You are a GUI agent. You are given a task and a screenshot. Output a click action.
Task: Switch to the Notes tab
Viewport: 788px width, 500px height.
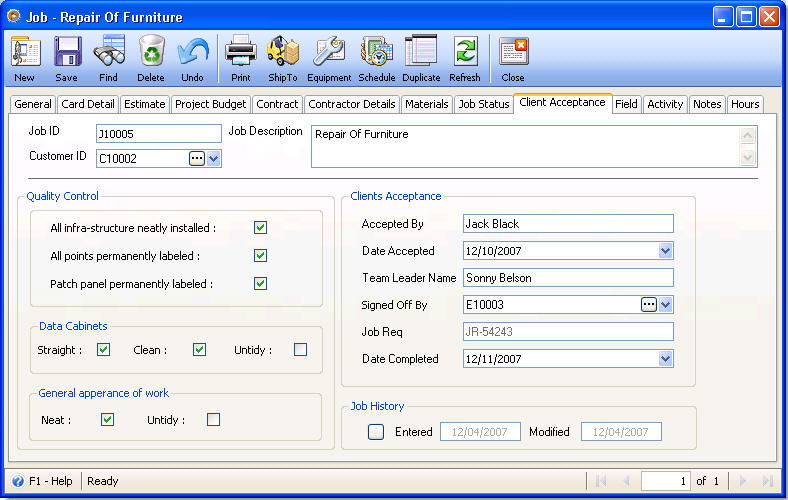(707, 105)
